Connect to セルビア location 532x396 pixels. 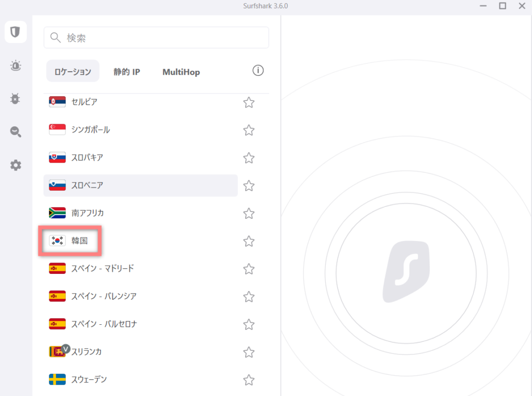point(140,102)
